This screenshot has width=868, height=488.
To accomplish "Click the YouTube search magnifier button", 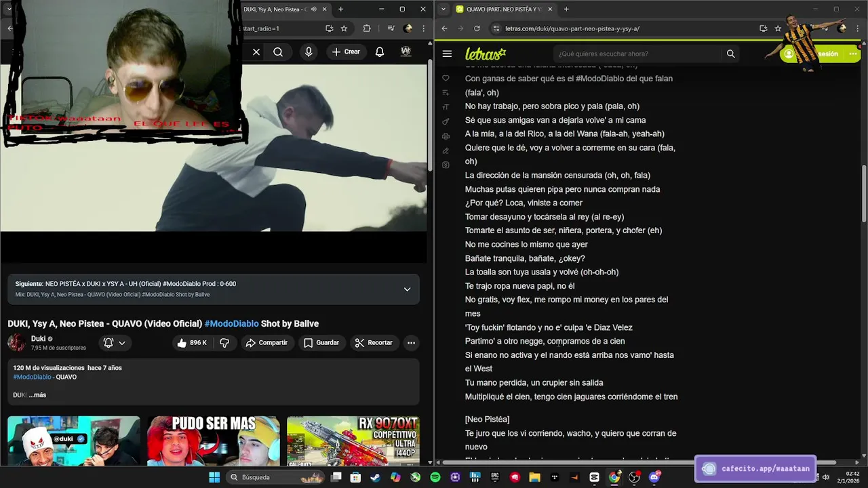I will click(278, 52).
